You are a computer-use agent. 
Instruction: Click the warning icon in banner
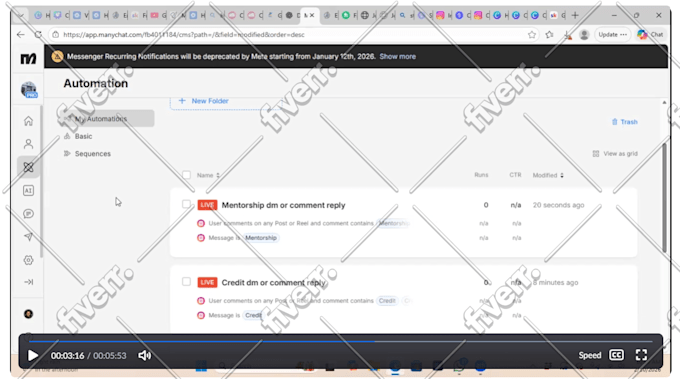coord(57,56)
